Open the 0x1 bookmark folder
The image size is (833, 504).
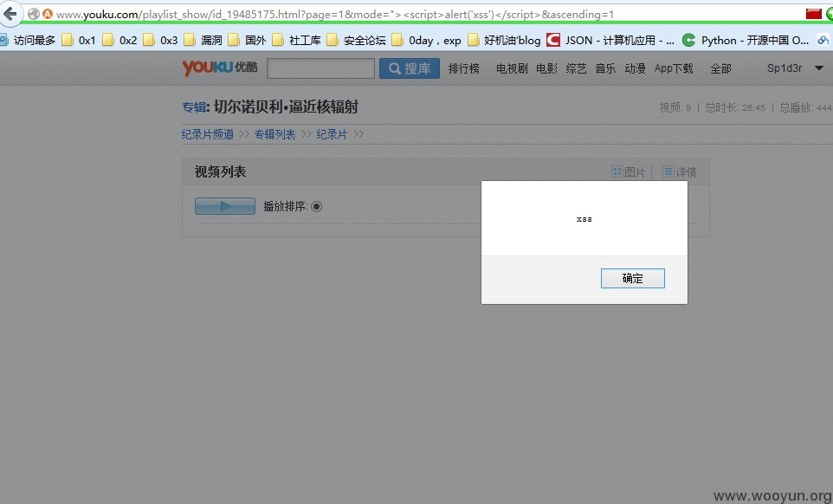(79, 41)
